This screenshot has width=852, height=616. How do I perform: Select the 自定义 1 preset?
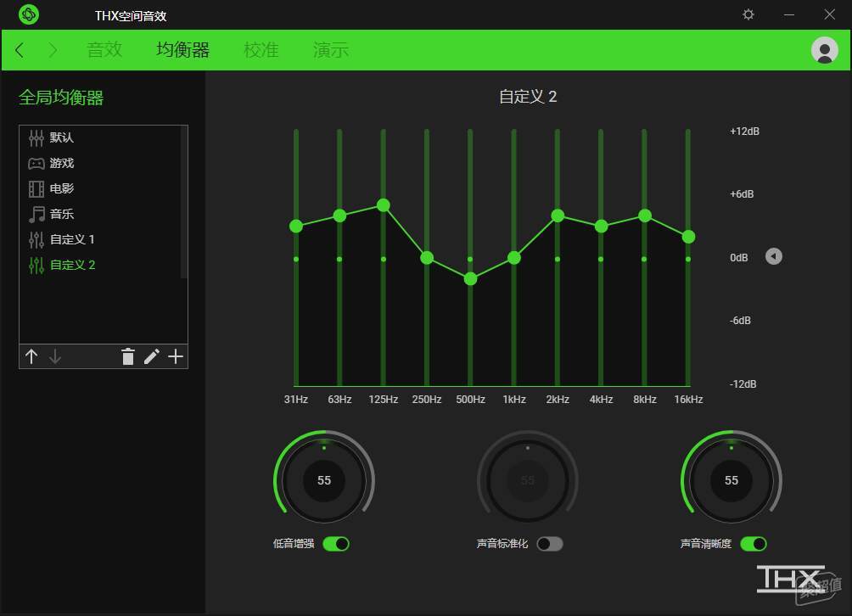pyautogui.click(x=100, y=239)
